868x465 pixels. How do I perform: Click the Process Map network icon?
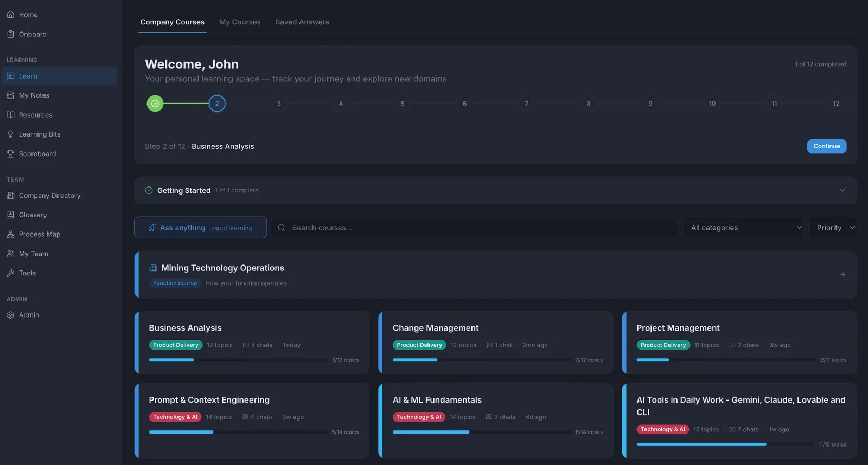pyautogui.click(x=10, y=235)
